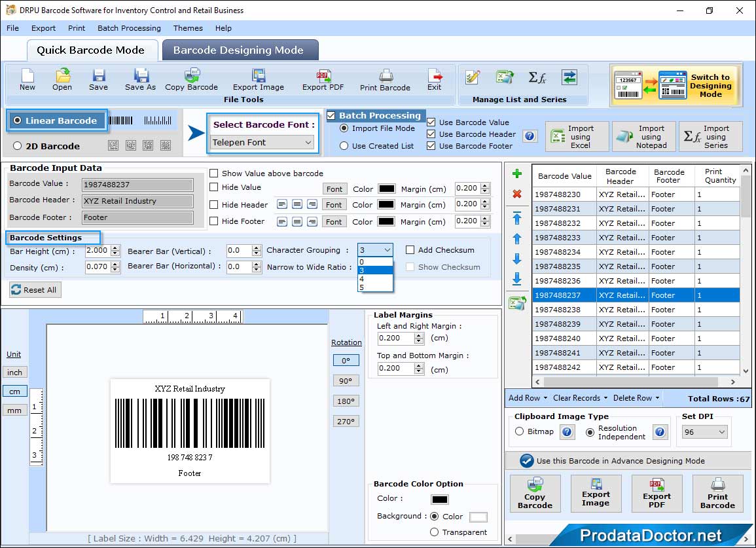The image size is (756, 548).
Task: Open the Themes menu
Action: click(188, 28)
